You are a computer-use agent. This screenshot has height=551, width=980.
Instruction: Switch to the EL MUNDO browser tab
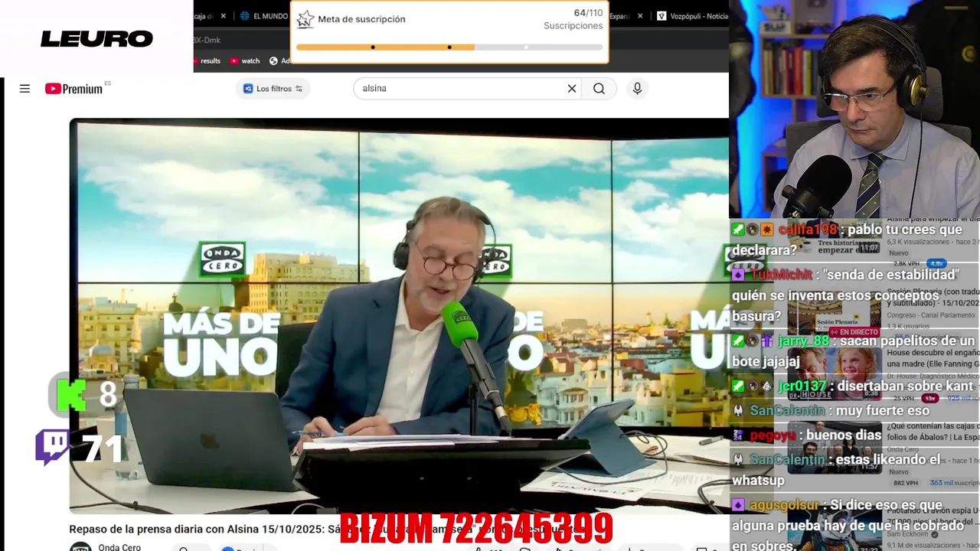(x=264, y=15)
